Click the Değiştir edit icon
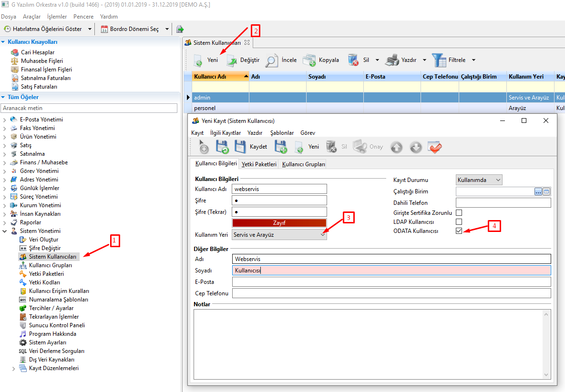Screen dimensions: 565x392 (x=232, y=60)
